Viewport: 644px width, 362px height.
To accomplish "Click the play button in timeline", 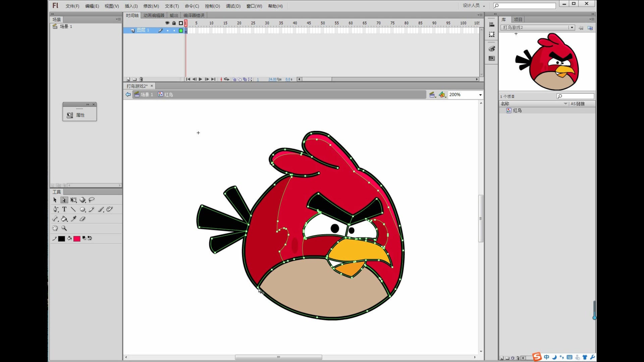I will click(x=200, y=79).
